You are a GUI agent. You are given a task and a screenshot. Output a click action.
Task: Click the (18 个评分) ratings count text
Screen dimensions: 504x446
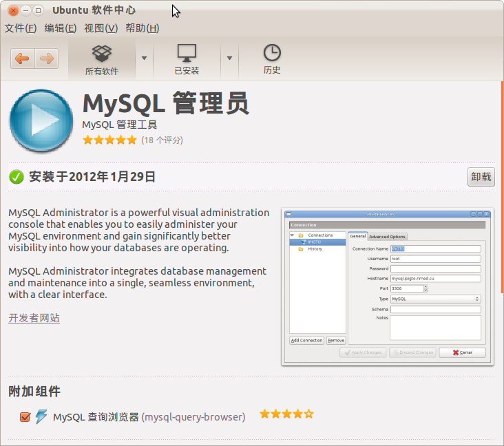point(162,140)
